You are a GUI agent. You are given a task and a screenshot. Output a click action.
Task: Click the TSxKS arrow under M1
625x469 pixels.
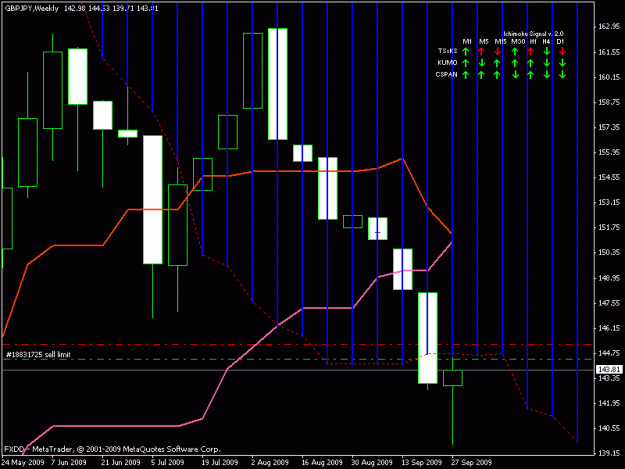(x=466, y=51)
